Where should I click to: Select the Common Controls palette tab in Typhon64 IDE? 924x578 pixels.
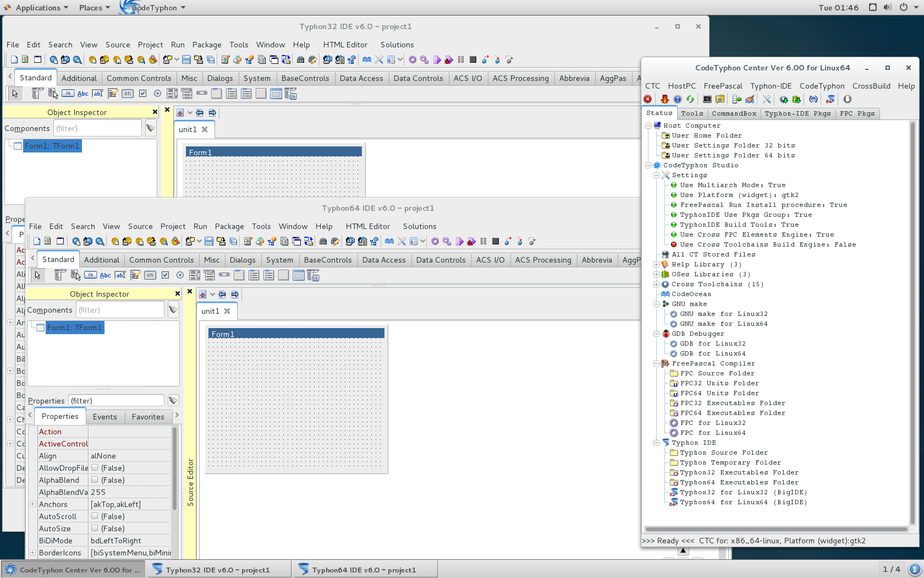[161, 260]
